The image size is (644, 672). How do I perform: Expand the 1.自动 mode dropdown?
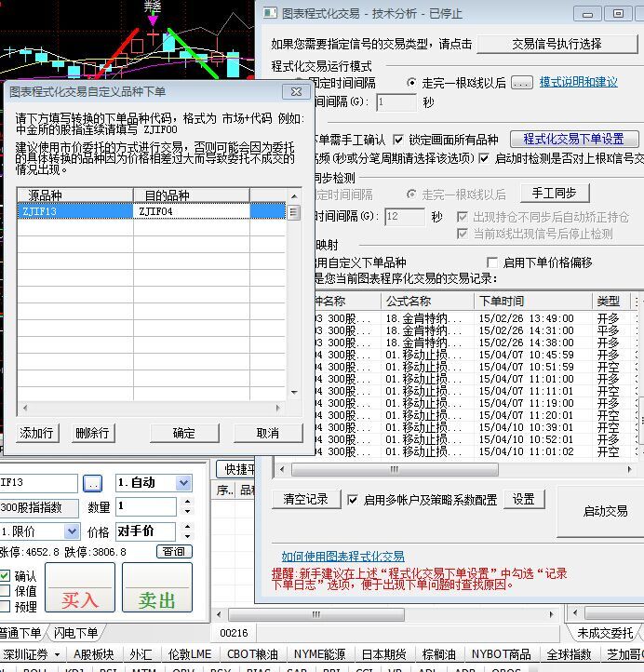[183, 483]
